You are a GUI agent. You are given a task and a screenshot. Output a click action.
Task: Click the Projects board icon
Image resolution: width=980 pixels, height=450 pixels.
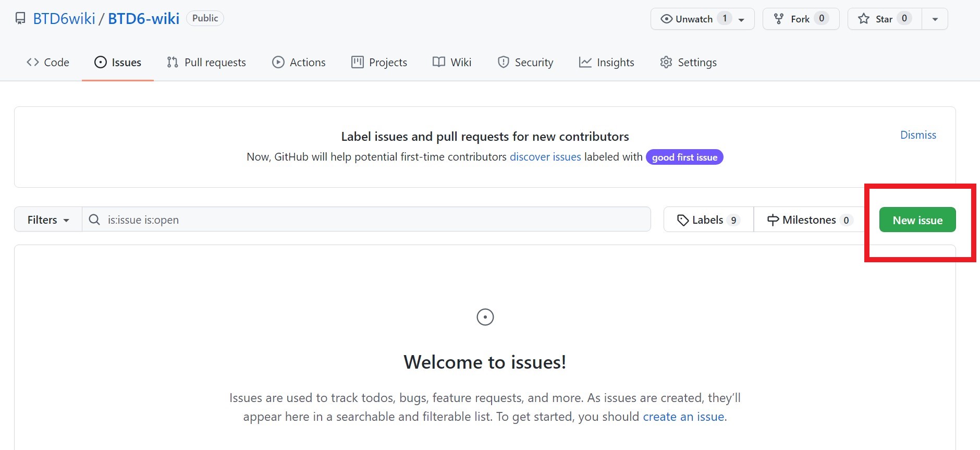coord(358,63)
